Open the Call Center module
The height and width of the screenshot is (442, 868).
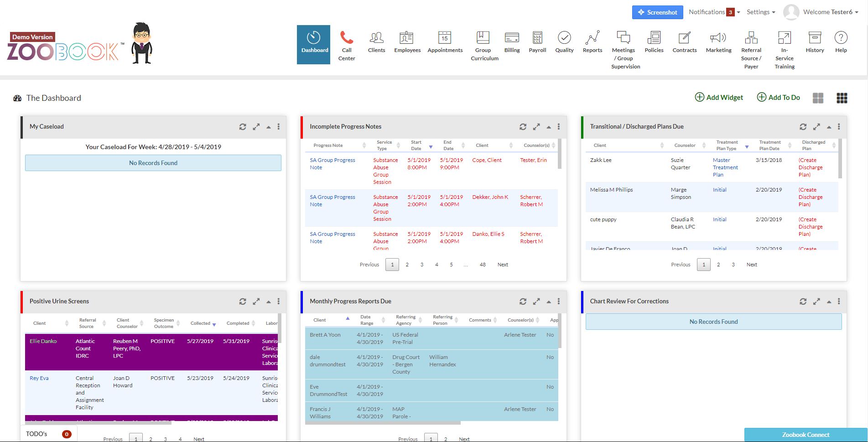pos(347,44)
